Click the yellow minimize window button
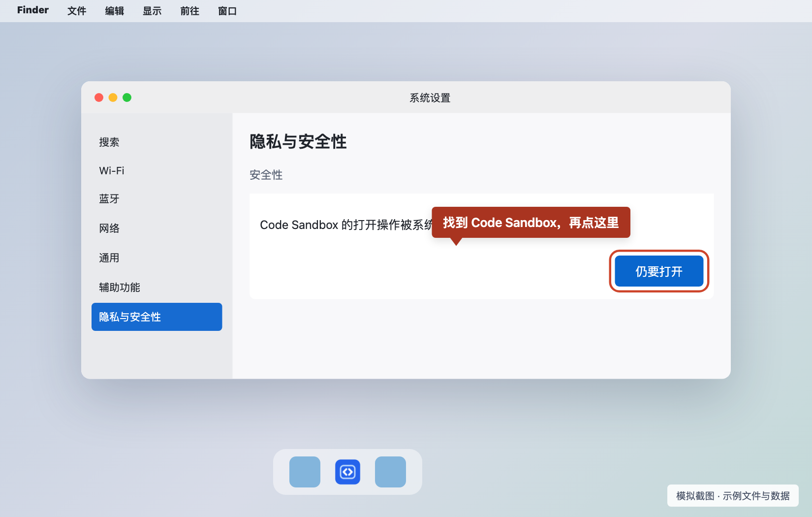 click(x=113, y=97)
